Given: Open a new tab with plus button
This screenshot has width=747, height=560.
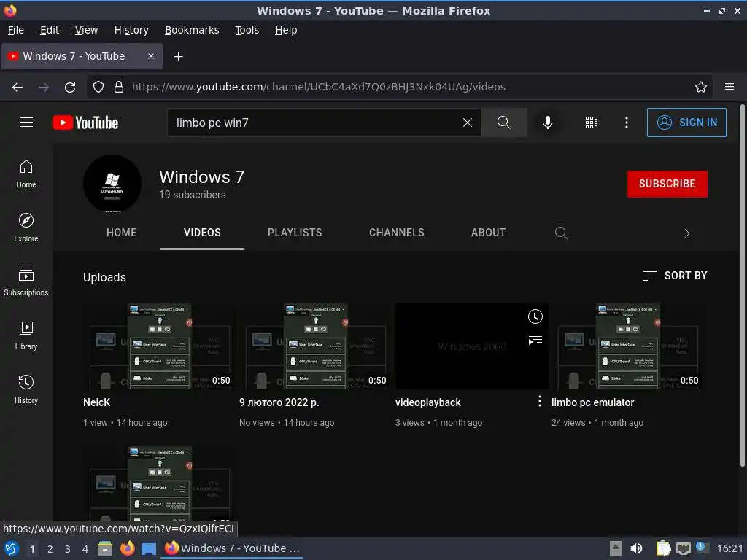Looking at the screenshot, I should point(178,57).
